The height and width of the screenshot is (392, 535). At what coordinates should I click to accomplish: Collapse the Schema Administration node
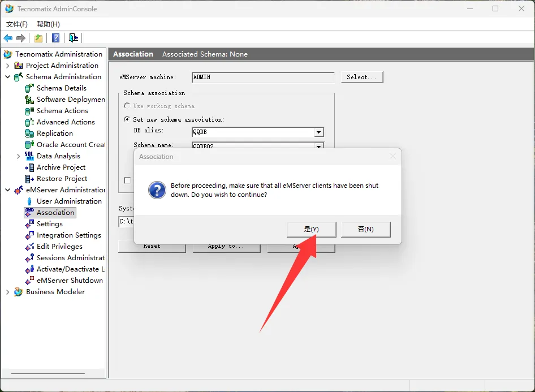coord(7,77)
